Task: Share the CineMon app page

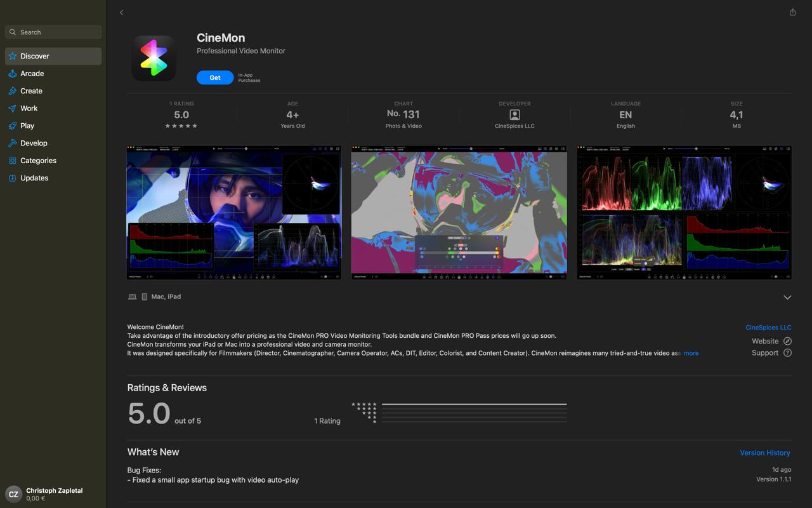Action: click(x=792, y=11)
